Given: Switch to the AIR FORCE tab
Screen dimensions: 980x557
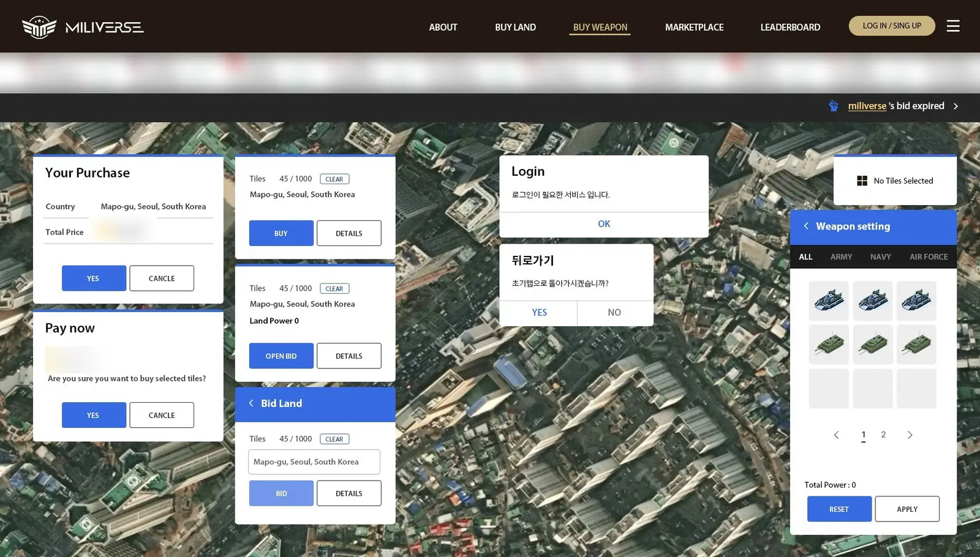Looking at the screenshot, I should tap(928, 256).
